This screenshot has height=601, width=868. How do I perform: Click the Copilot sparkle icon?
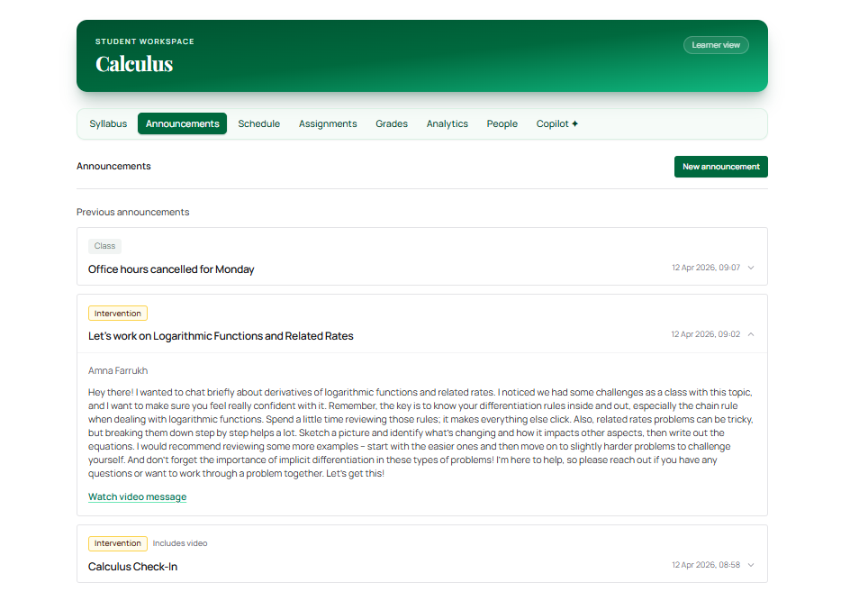[x=575, y=123]
